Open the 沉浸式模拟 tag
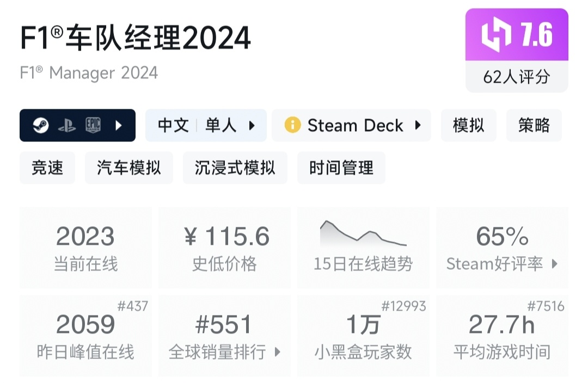The image size is (588, 383). [235, 168]
